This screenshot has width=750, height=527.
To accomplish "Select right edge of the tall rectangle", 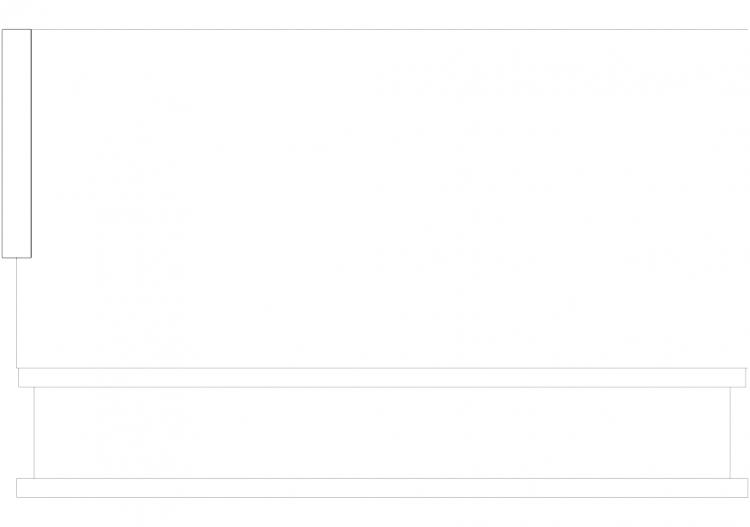I will (x=32, y=143).
